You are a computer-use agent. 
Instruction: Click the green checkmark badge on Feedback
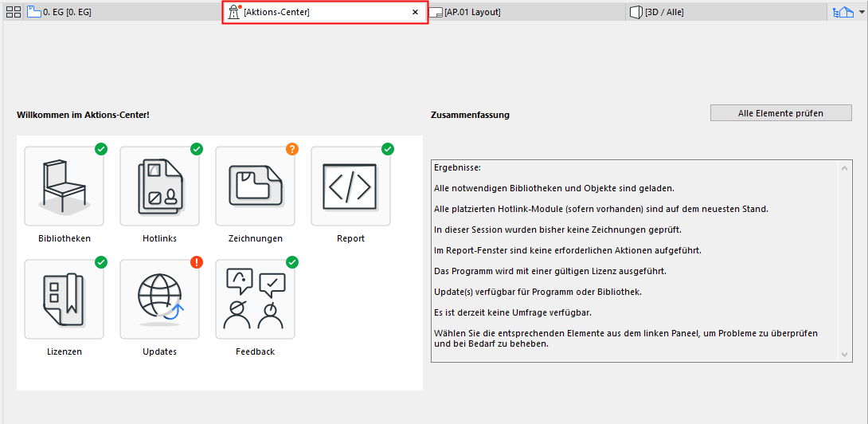pos(292,261)
